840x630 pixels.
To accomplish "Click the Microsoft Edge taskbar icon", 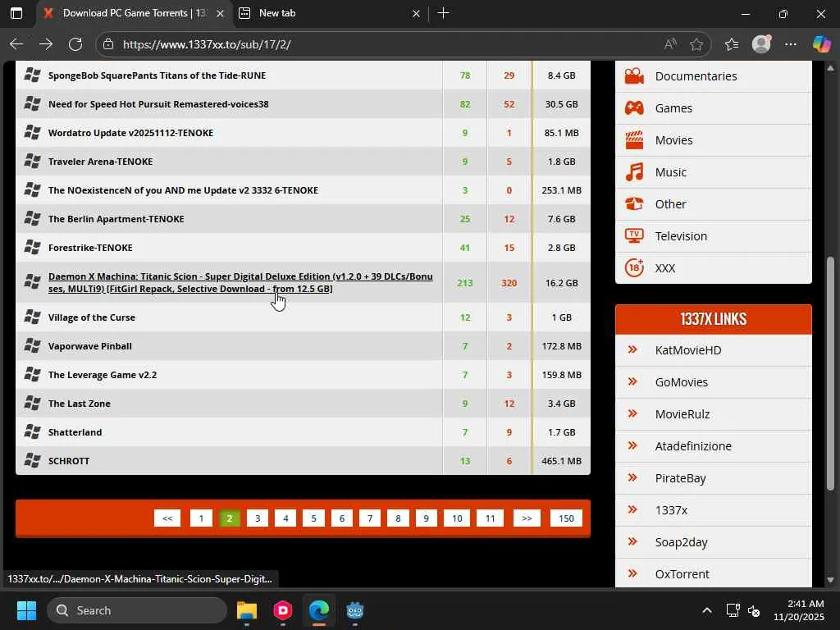I will coord(319,610).
